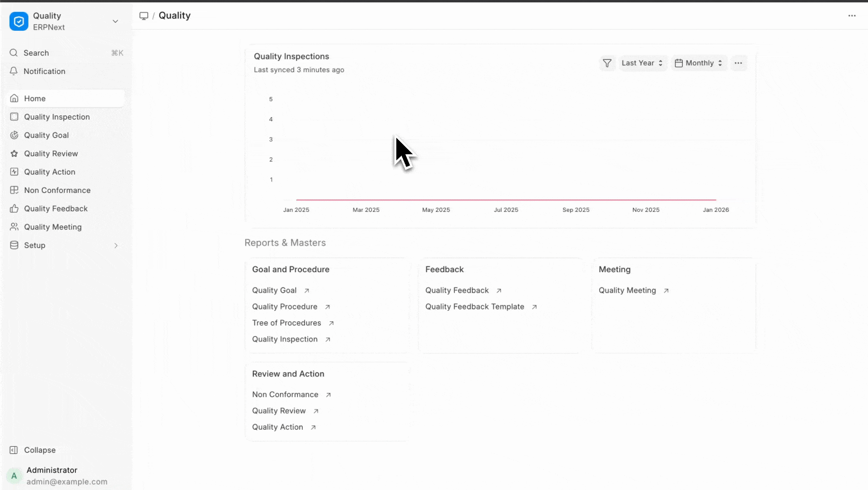
Task: Click the Search field in sidebar
Action: [65, 53]
